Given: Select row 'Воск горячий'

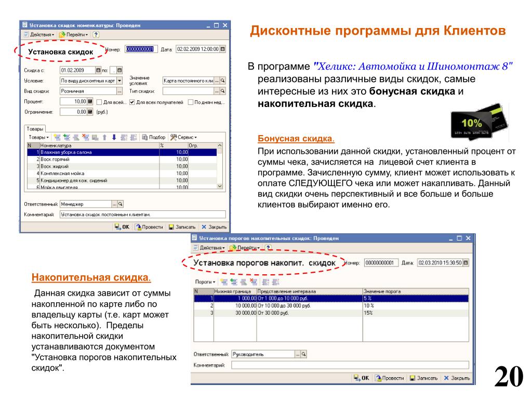Looking at the screenshot, I should 122,159.
